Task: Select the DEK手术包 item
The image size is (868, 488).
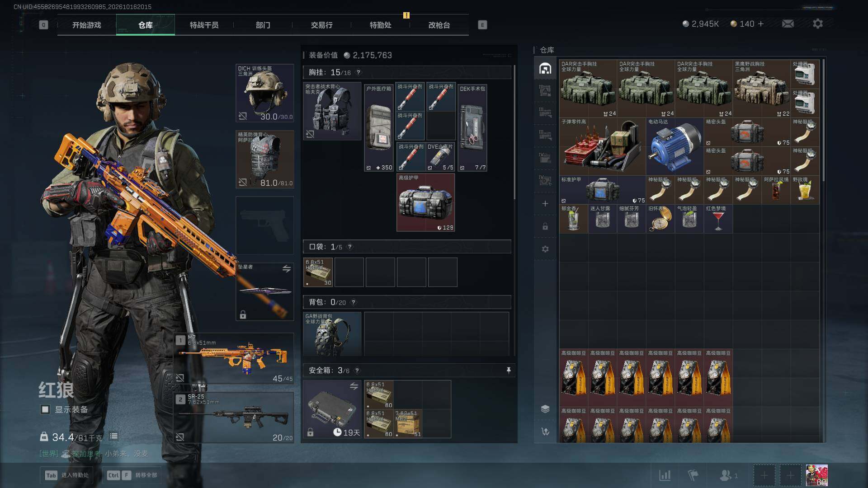Action: pos(472,127)
